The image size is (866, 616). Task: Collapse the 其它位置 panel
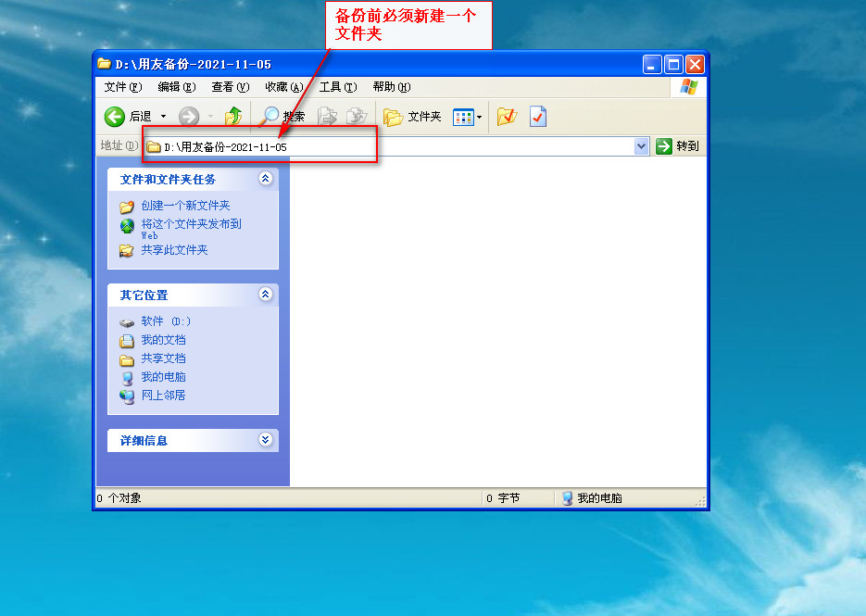coord(266,295)
